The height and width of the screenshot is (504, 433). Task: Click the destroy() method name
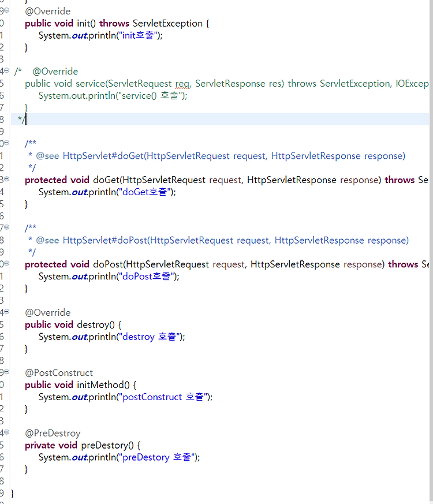tap(93, 325)
